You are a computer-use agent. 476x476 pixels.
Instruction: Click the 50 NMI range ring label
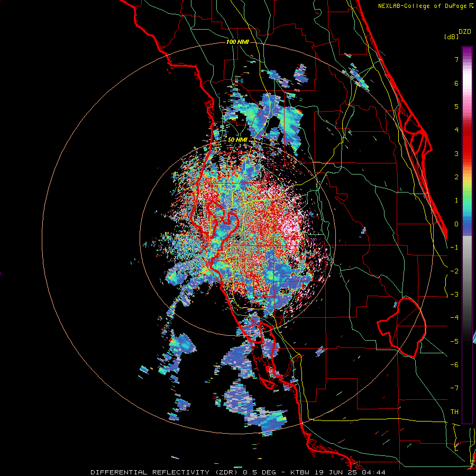237,140
